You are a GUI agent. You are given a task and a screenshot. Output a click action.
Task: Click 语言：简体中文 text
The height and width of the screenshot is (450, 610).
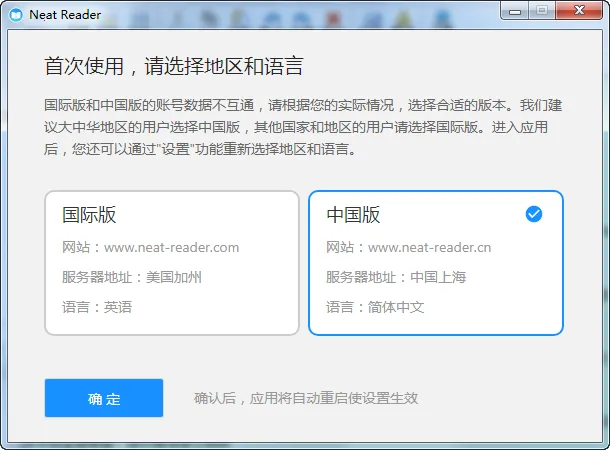tap(375, 307)
